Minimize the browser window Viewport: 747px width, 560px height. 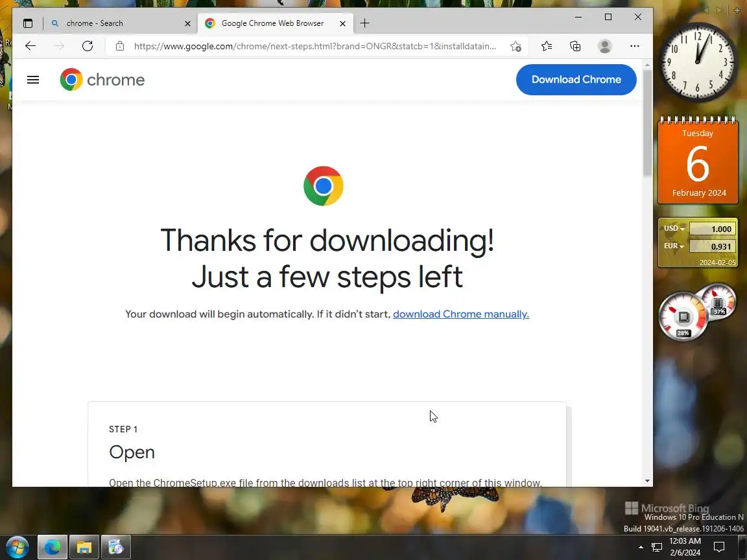click(578, 17)
